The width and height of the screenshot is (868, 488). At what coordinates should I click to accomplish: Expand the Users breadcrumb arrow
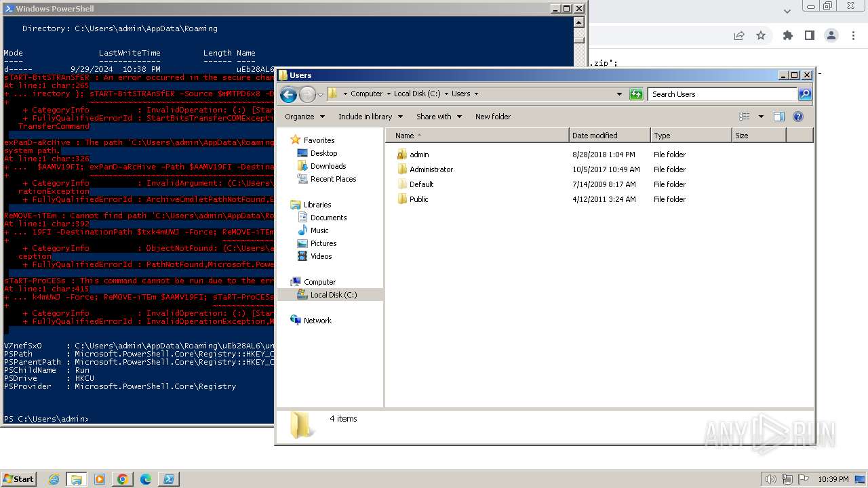tap(476, 94)
